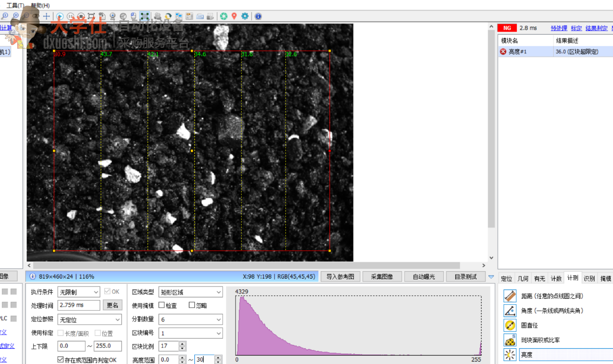Click the 上下限 upper limit field 255.0
The width and height of the screenshot is (613, 364).
coord(108,346)
